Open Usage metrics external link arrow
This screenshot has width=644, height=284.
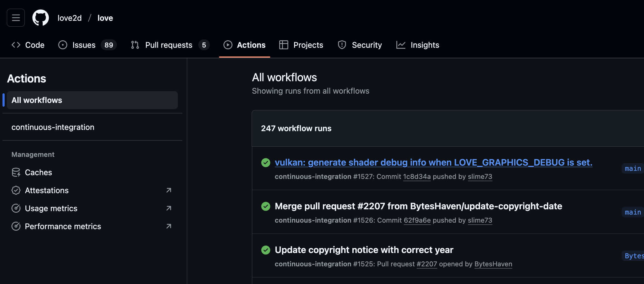click(x=169, y=208)
